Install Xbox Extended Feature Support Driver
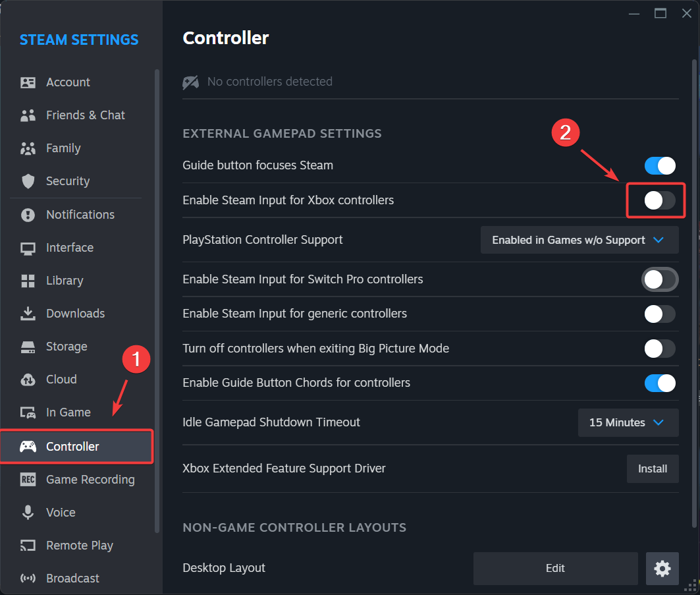Viewport: 700px width, 595px height. [x=653, y=468]
